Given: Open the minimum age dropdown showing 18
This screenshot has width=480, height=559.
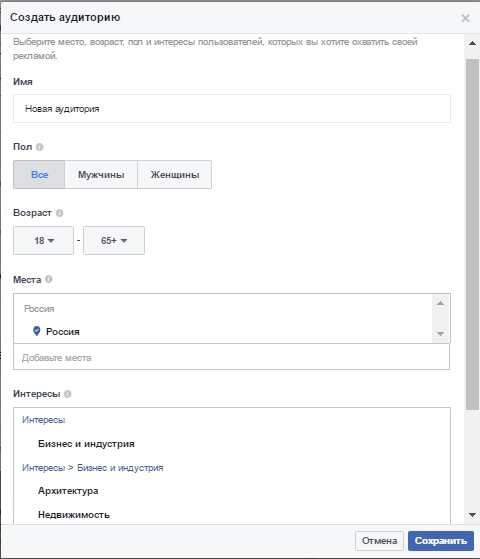Looking at the screenshot, I should click(44, 240).
